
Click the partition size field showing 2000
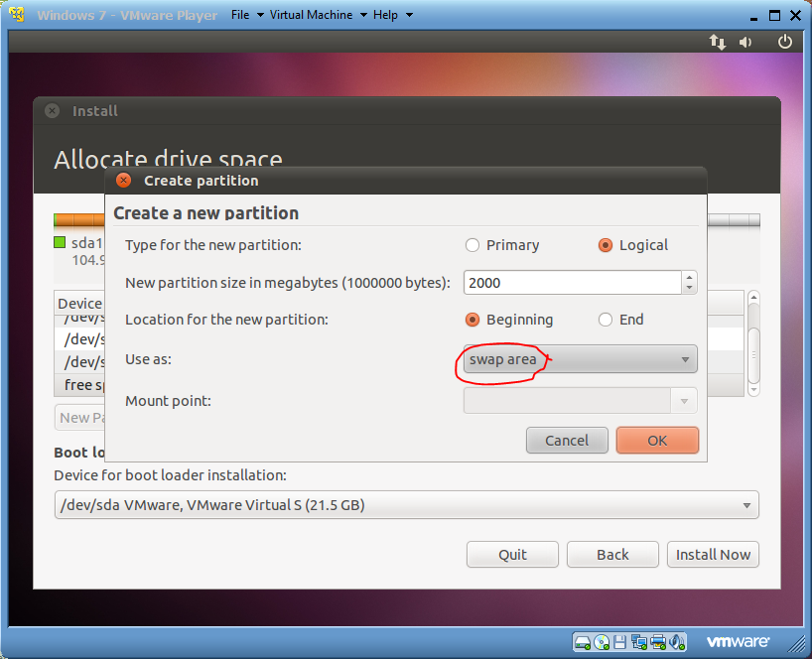(x=572, y=283)
